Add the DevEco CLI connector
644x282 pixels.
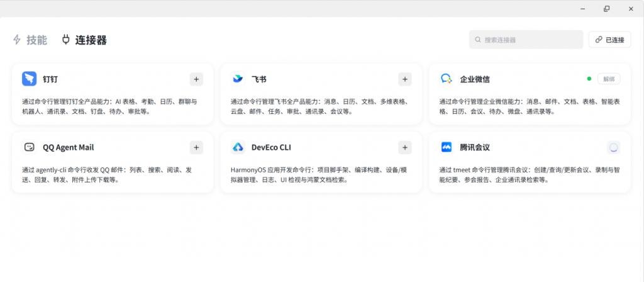pos(405,147)
